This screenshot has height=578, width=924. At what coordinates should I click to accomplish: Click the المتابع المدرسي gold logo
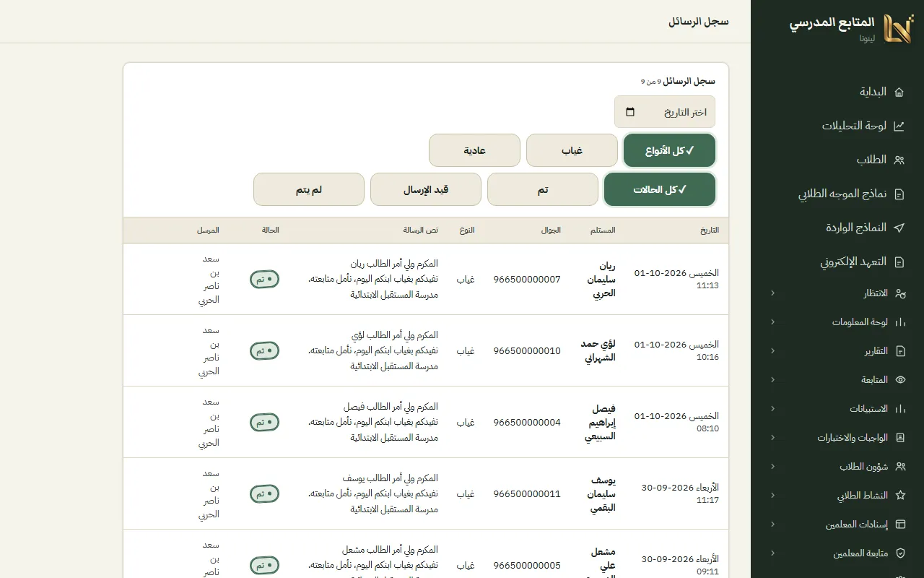[898, 29]
